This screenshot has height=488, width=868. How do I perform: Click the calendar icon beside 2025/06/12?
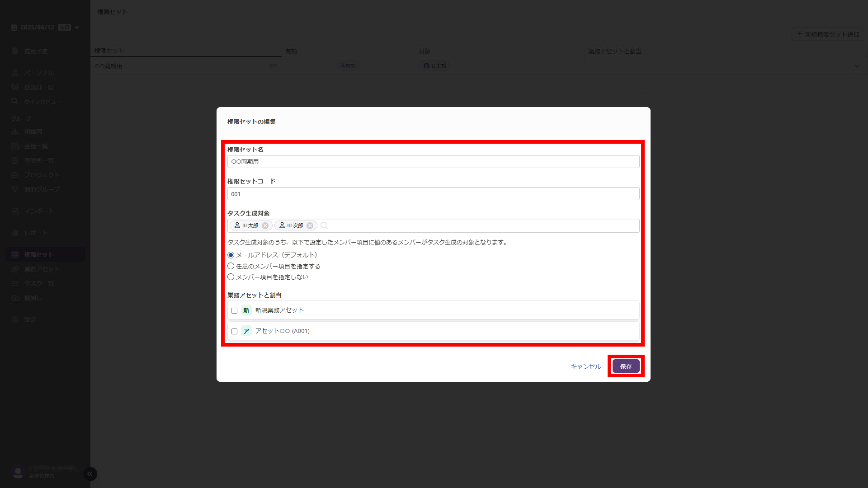pyautogui.click(x=14, y=28)
